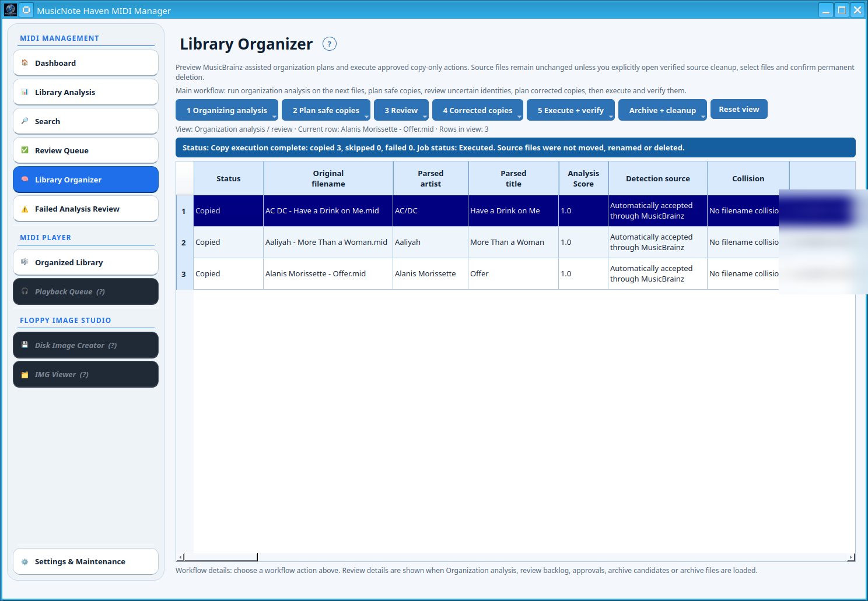868x601 pixels.
Task: Sort by Analysis Score column header
Action: (583, 178)
